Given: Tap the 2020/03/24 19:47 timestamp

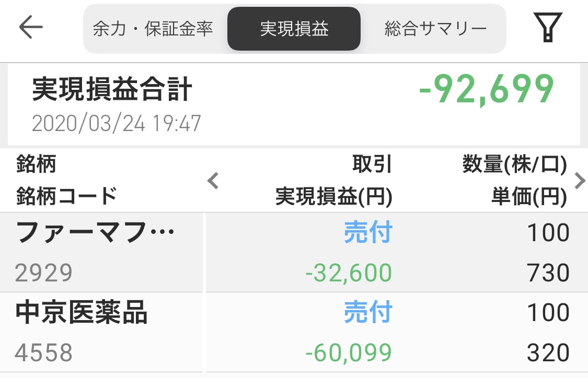Looking at the screenshot, I should pos(116,123).
